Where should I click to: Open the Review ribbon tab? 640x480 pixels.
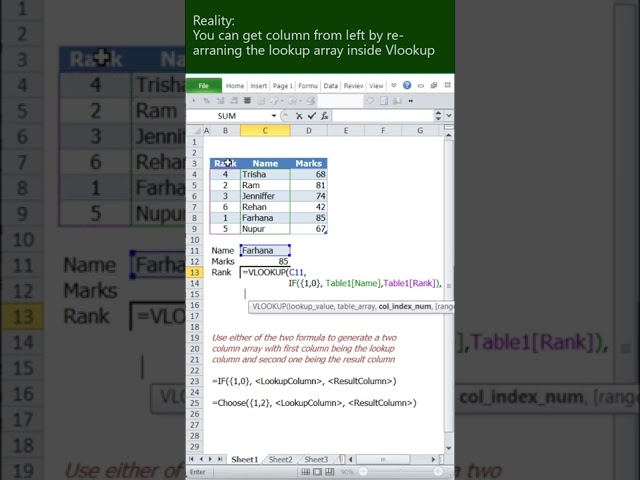pos(353,86)
